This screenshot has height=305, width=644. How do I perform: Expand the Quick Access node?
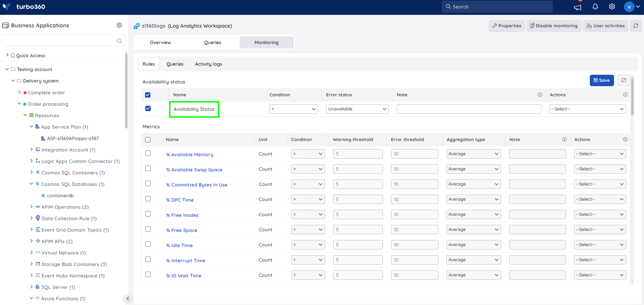pos(7,55)
